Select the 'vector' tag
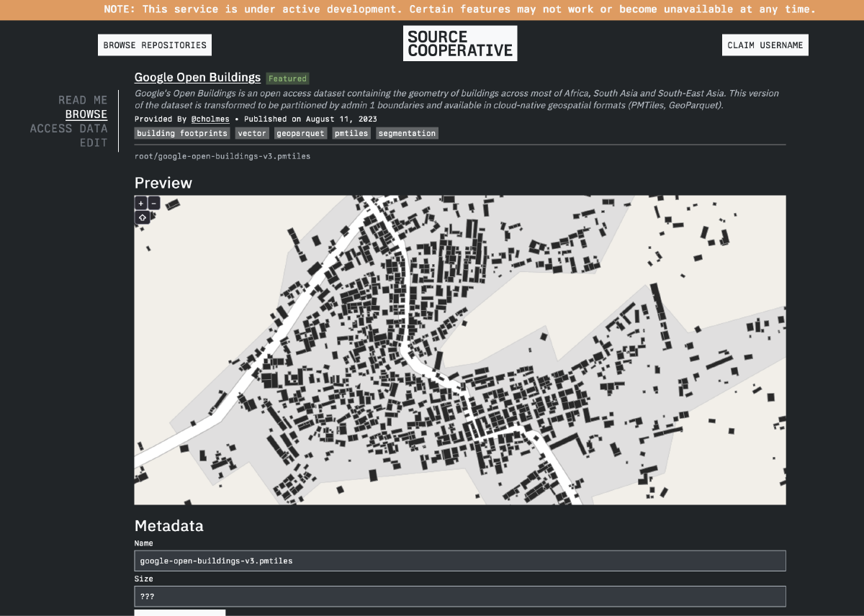This screenshot has width=864, height=616. click(x=251, y=132)
